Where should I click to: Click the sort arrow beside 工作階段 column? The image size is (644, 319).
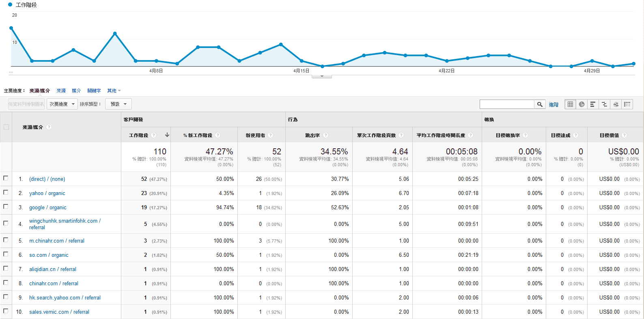coord(167,135)
